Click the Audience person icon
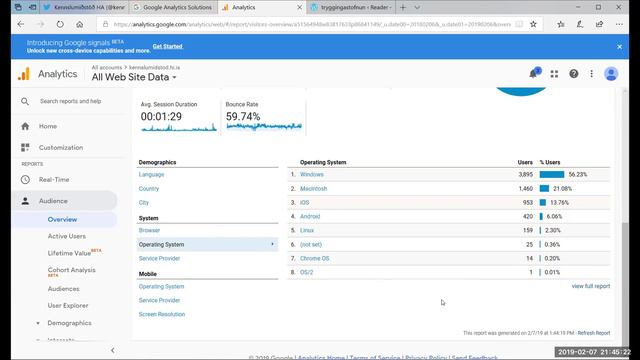This screenshot has height=360, width=640. click(25, 201)
